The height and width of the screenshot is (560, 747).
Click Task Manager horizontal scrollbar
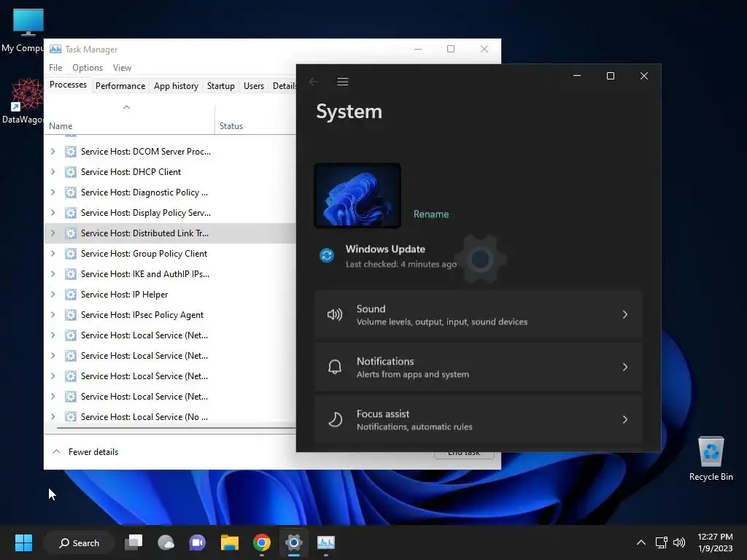(x=177, y=428)
